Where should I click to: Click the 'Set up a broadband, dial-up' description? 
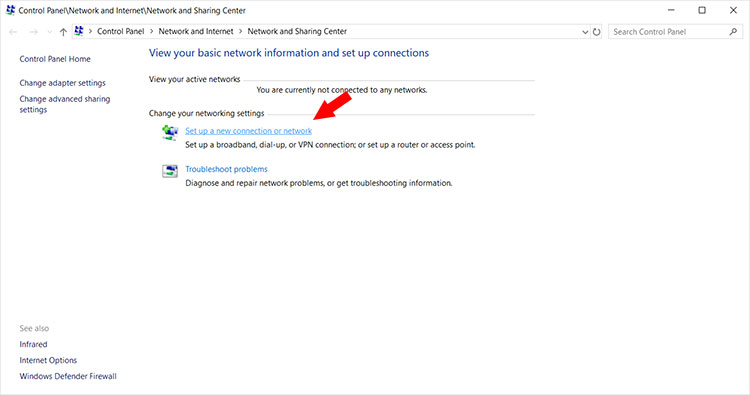point(330,144)
